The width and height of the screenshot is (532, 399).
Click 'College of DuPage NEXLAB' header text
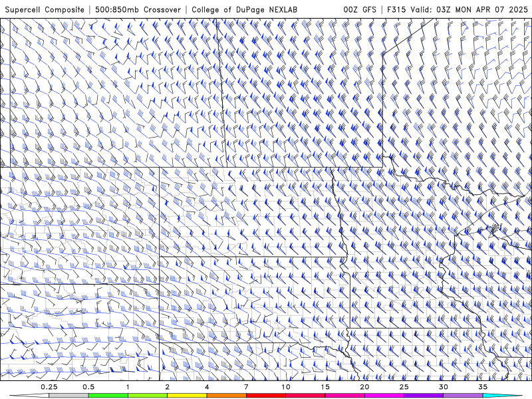[244, 10]
